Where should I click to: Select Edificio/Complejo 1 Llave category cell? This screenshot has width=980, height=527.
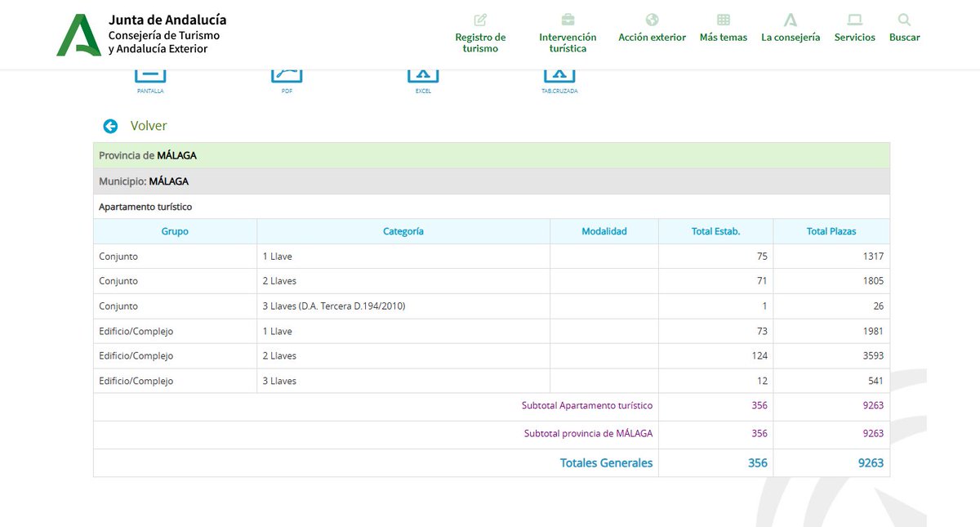pos(403,332)
